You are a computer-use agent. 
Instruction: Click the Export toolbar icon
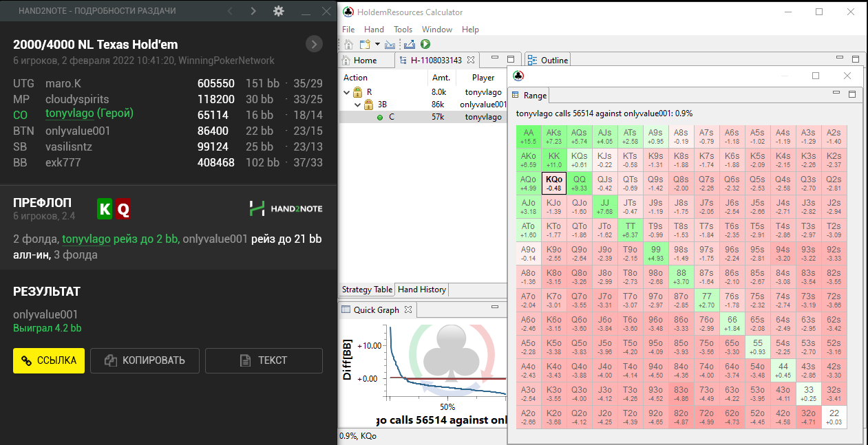click(x=410, y=44)
